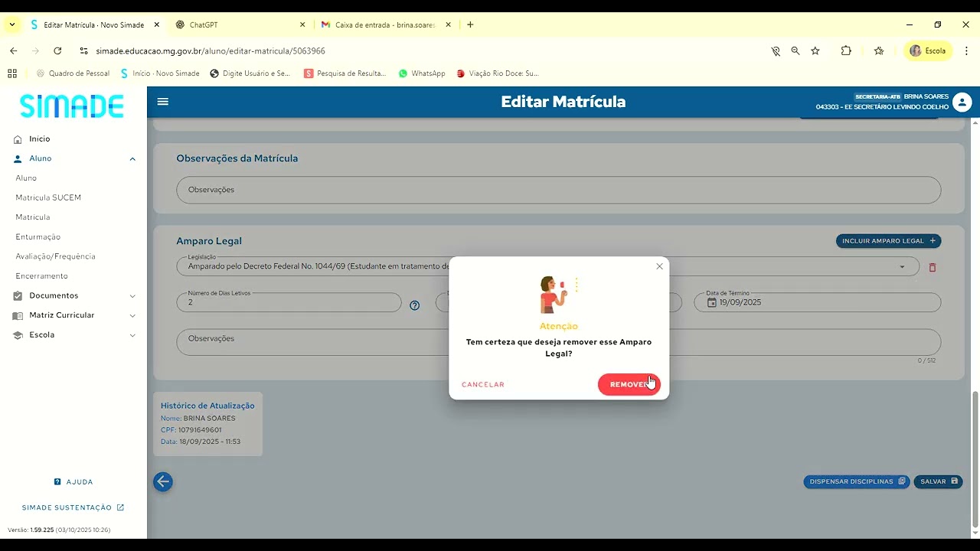The height and width of the screenshot is (551, 980).
Task: Delete Amparo Legal with the trash icon
Action: [x=933, y=267]
